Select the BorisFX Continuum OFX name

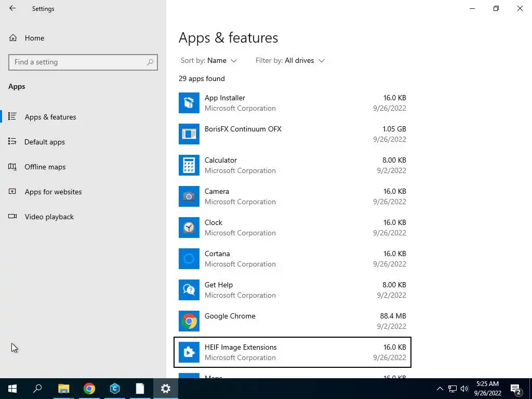click(243, 129)
